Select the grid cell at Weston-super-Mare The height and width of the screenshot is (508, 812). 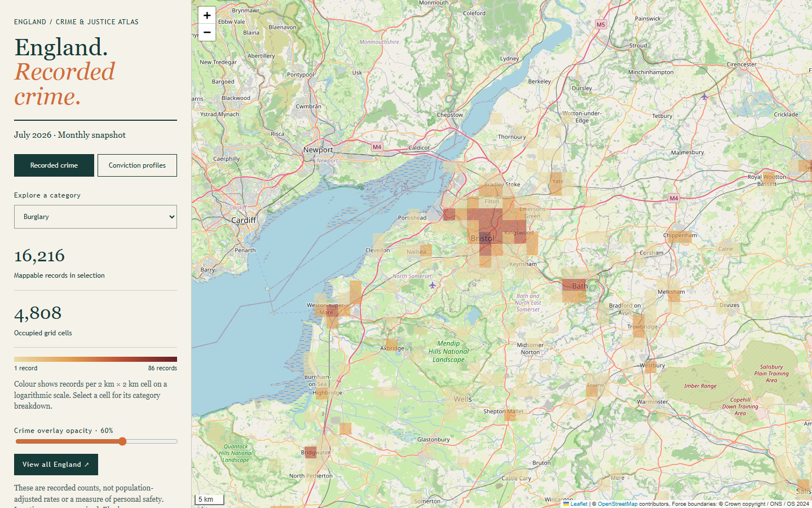(x=332, y=312)
